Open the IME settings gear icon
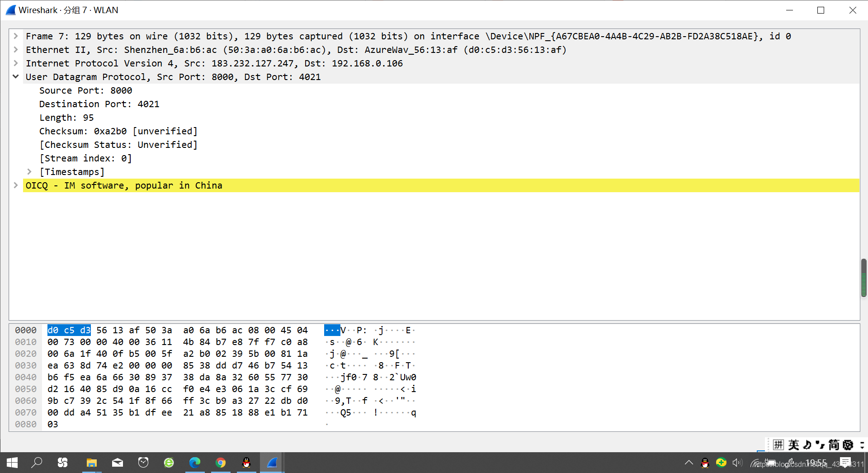 click(848, 445)
